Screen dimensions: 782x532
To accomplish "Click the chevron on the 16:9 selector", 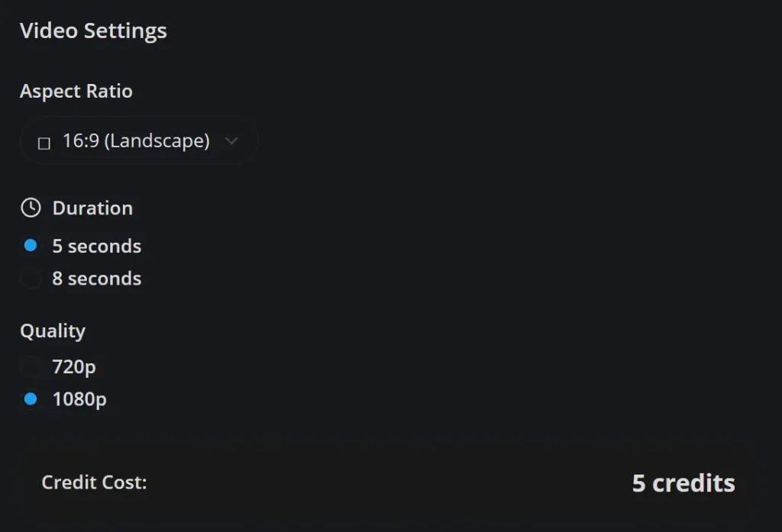I will click(x=231, y=141).
